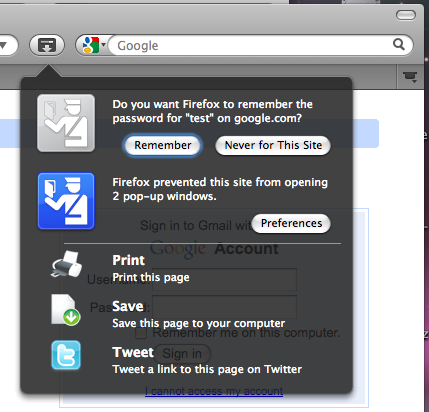This screenshot has width=429, height=412.
Task: Click the Twitter bird icon
Action: 66,355
